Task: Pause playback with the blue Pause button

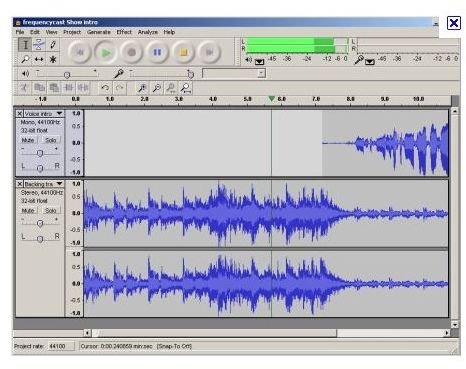Action: pyautogui.click(x=157, y=52)
